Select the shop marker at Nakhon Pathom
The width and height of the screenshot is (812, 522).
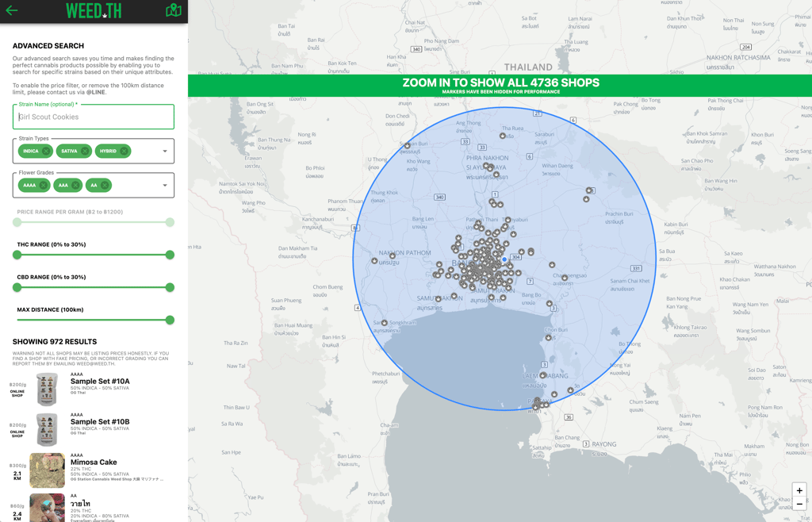click(x=393, y=255)
